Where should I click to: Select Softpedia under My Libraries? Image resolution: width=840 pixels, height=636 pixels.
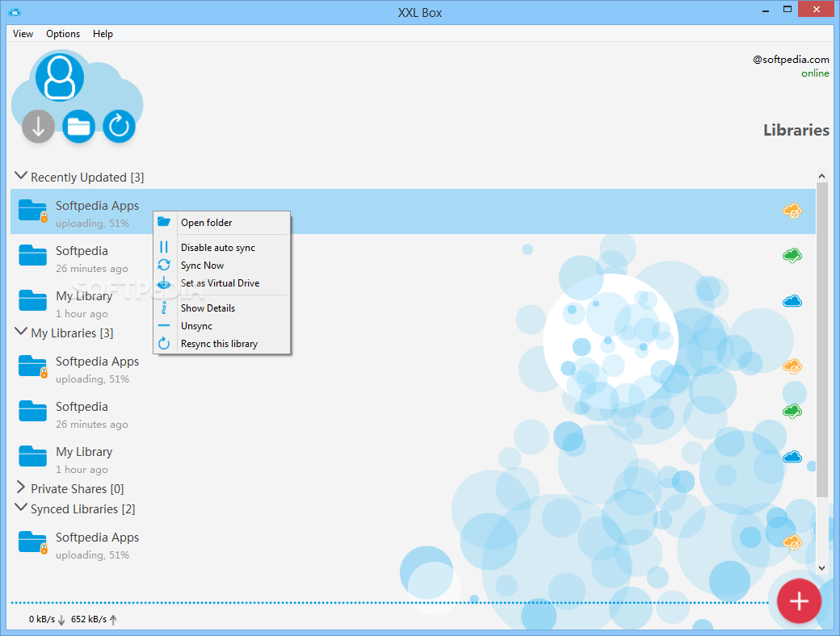[x=413, y=412]
